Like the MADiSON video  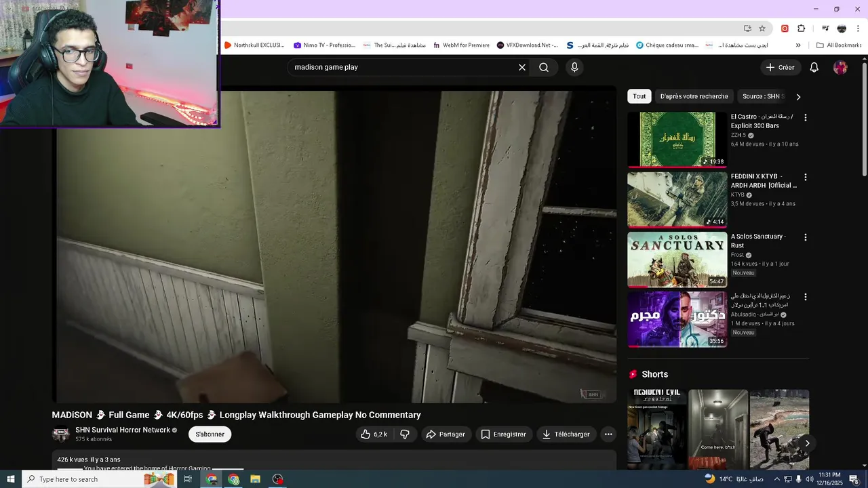[x=374, y=434]
